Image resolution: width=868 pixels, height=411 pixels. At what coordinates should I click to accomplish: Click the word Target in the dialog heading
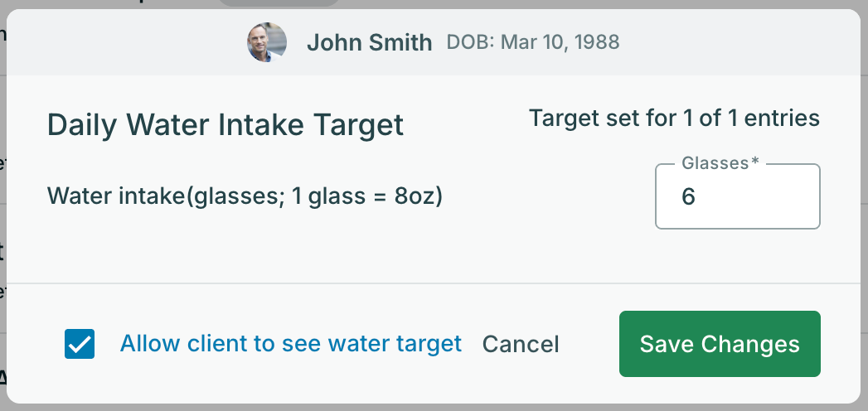pyautogui.click(x=362, y=125)
